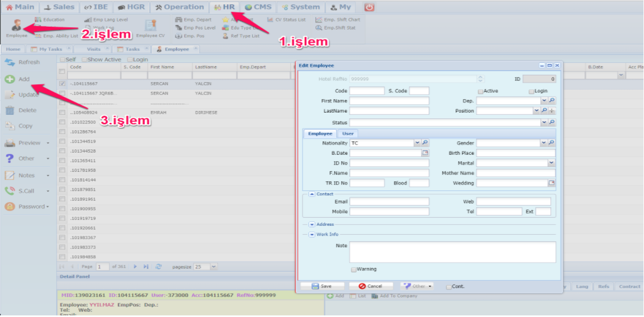The image size is (644, 317).
Task: Uncheck the first SERCAN YALCIN row checkbox
Action: (x=63, y=84)
